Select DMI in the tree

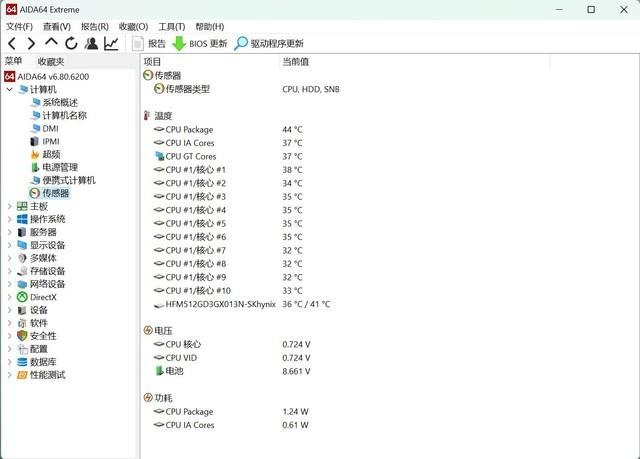(x=50, y=129)
